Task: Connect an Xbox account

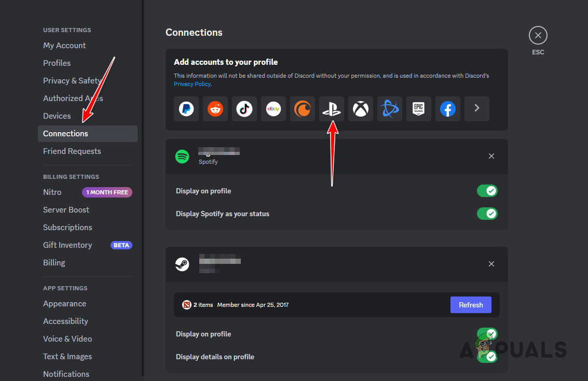Action: pos(360,109)
